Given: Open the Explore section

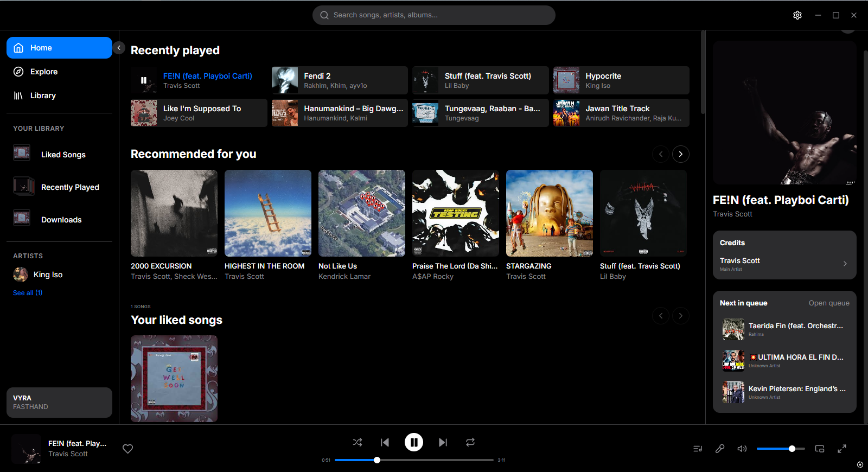Looking at the screenshot, I should 59,72.
